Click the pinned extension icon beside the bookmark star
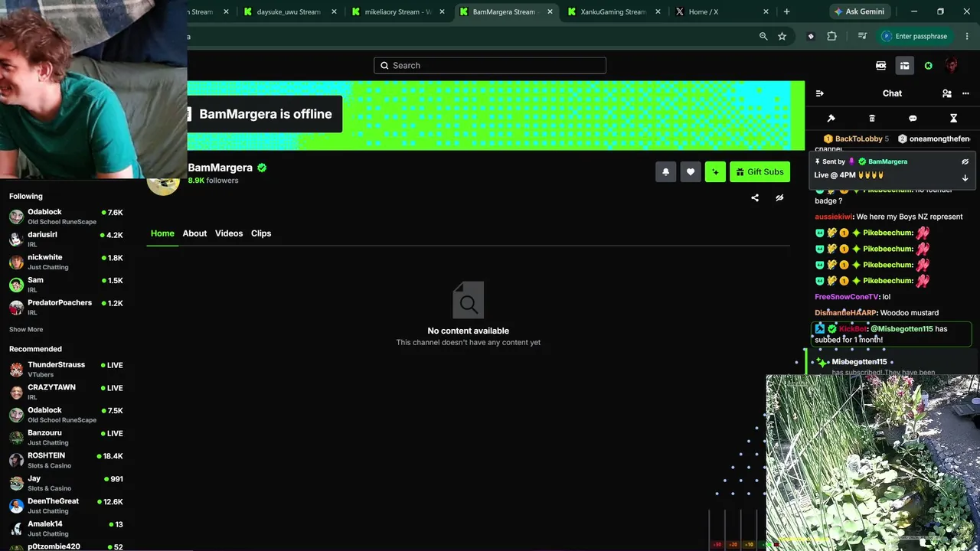980x551 pixels. 811,36
